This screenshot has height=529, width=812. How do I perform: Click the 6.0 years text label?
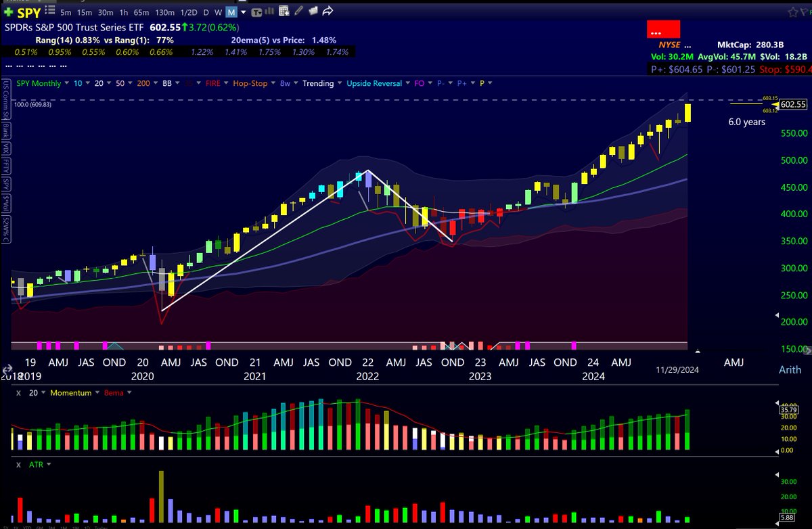coord(746,122)
